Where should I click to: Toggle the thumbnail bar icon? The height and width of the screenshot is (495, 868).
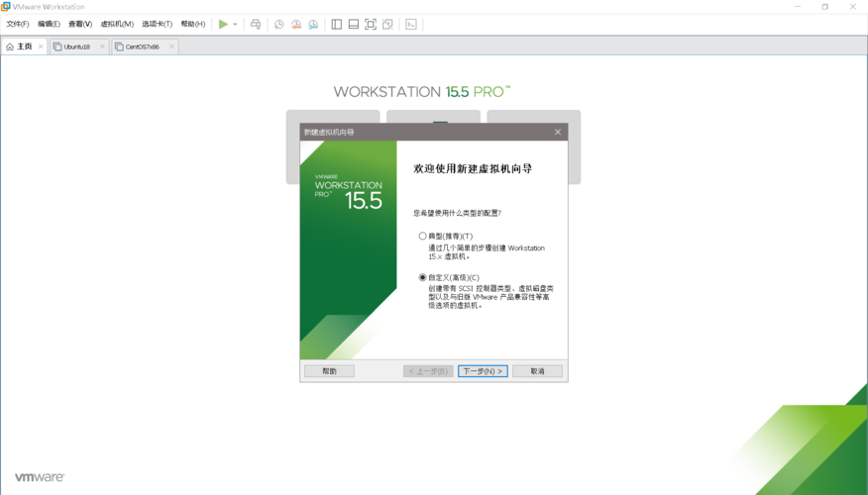pos(354,24)
